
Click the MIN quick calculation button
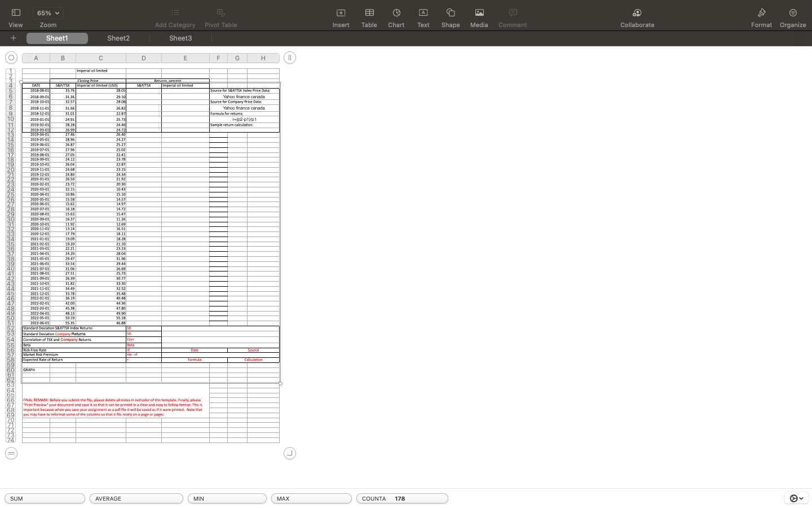pos(227,498)
